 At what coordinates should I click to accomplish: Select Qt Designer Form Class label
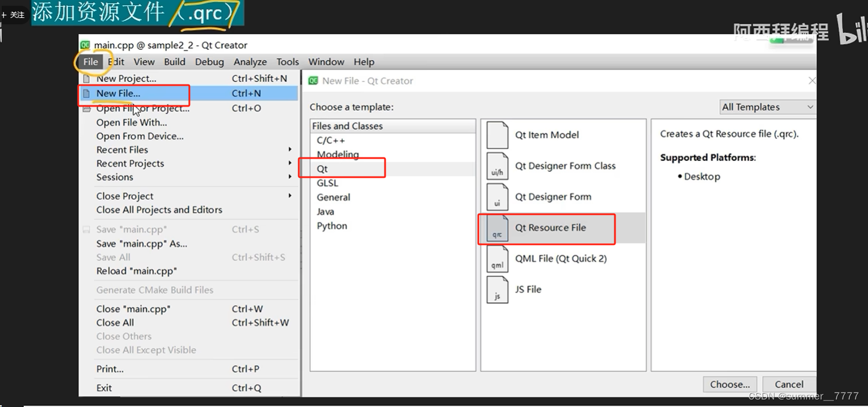[x=565, y=166]
